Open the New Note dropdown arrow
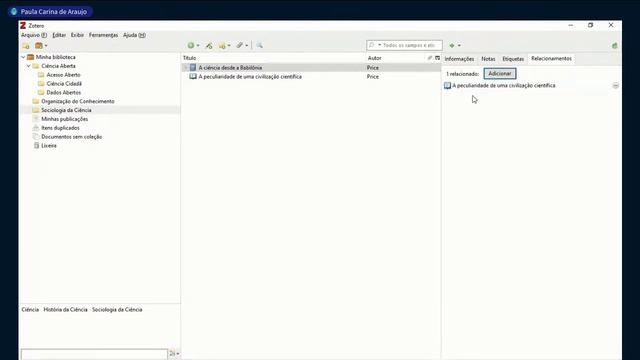This screenshot has width=640, height=360. click(229, 46)
